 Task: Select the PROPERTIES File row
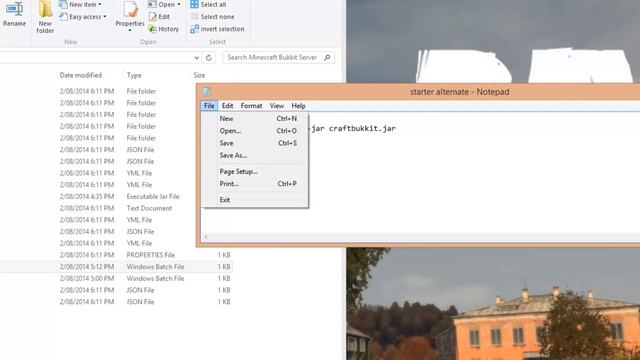tap(116, 255)
